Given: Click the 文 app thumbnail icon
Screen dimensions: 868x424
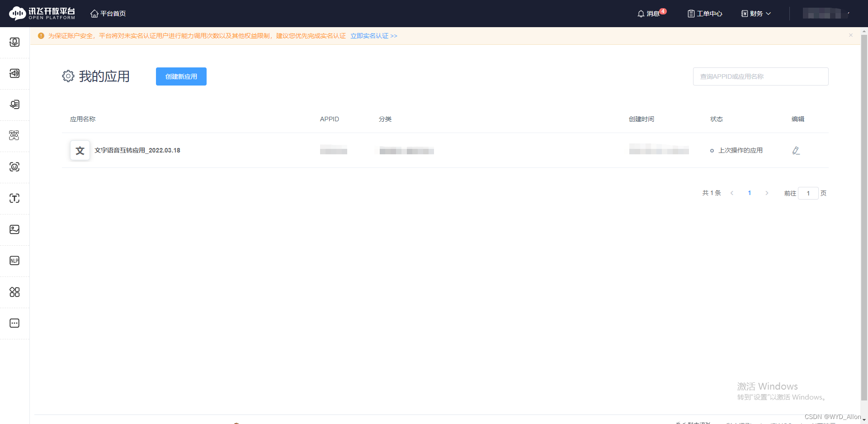Looking at the screenshot, I should click(x=80, y=150).
